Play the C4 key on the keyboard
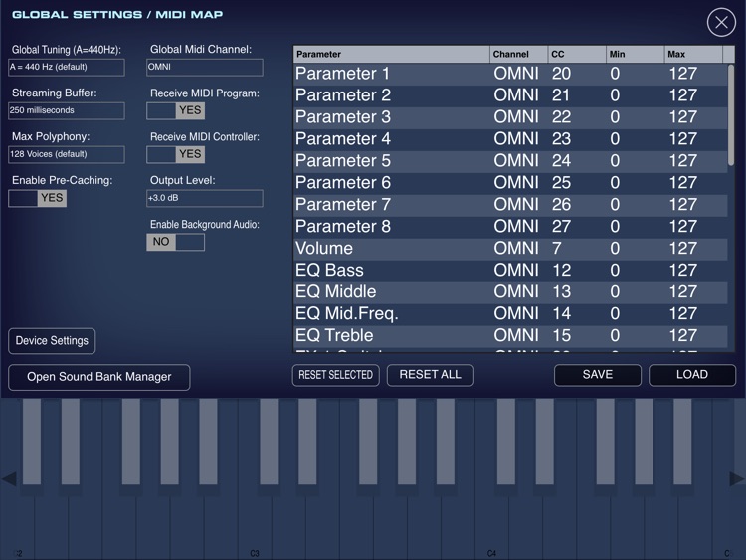Viewport: 746px width, 560px height. pos(492,528)
